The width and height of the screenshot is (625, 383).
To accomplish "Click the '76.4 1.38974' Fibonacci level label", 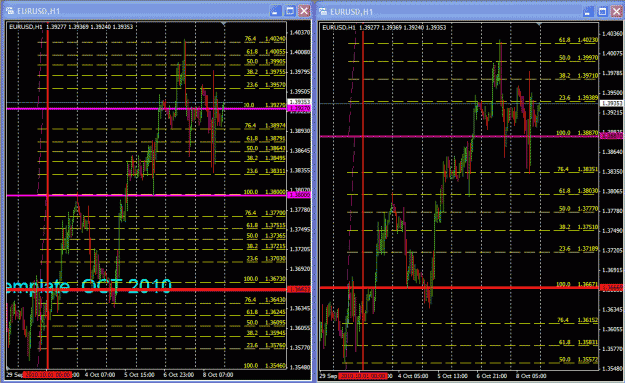I will pyautogui.click(x=265, y=126).
